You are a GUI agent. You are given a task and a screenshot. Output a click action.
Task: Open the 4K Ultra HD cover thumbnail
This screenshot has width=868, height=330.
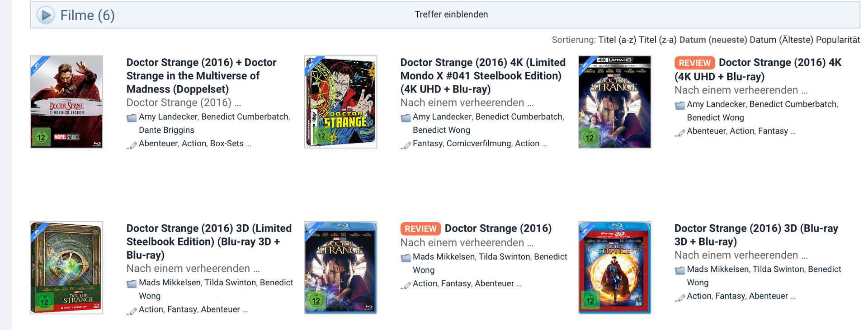coord(614,102)
